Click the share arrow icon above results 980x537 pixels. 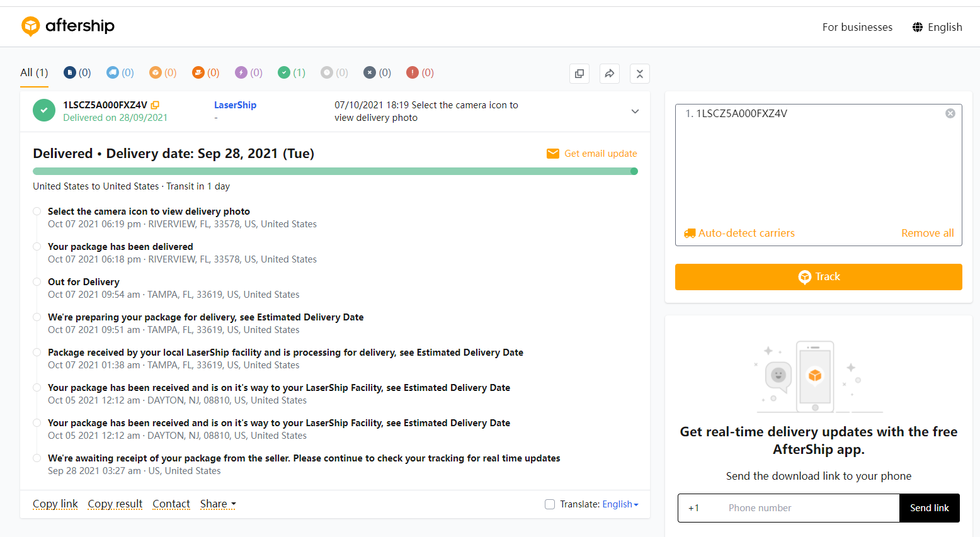click(x=609, y=74)
